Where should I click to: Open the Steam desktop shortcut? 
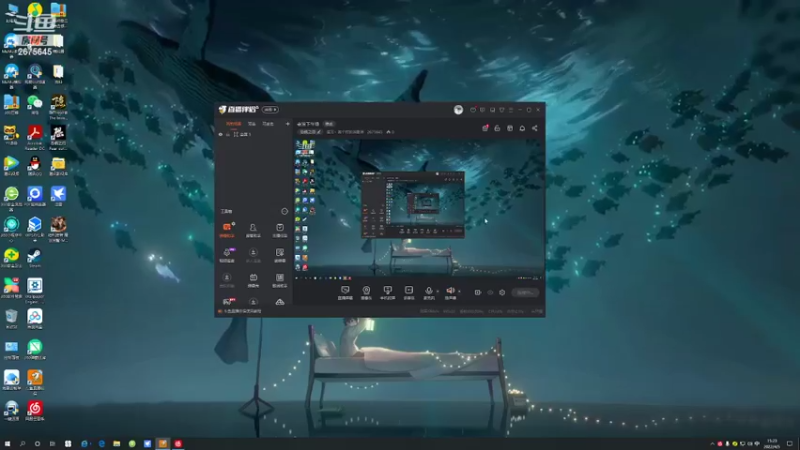click(x=35, y=258)
